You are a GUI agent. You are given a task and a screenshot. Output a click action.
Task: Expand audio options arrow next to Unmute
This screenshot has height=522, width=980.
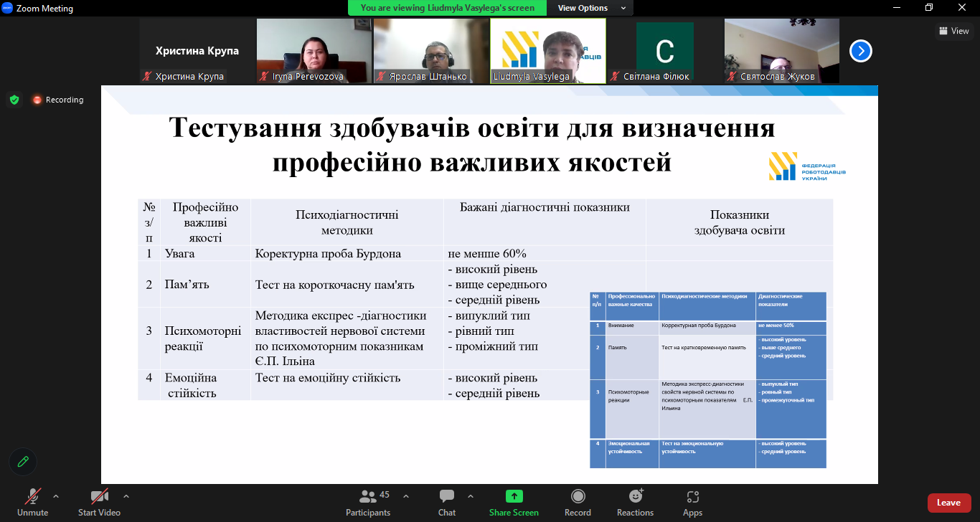[x=56, y=495]
